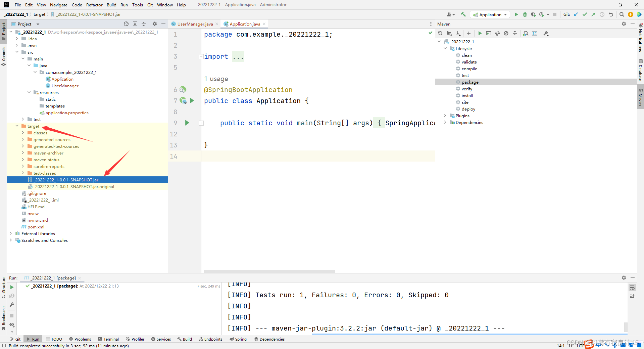The width and height of the screenshot is (644, 349).
Task: Click the editor horizontal scrollbar
Action: point(269,271)
